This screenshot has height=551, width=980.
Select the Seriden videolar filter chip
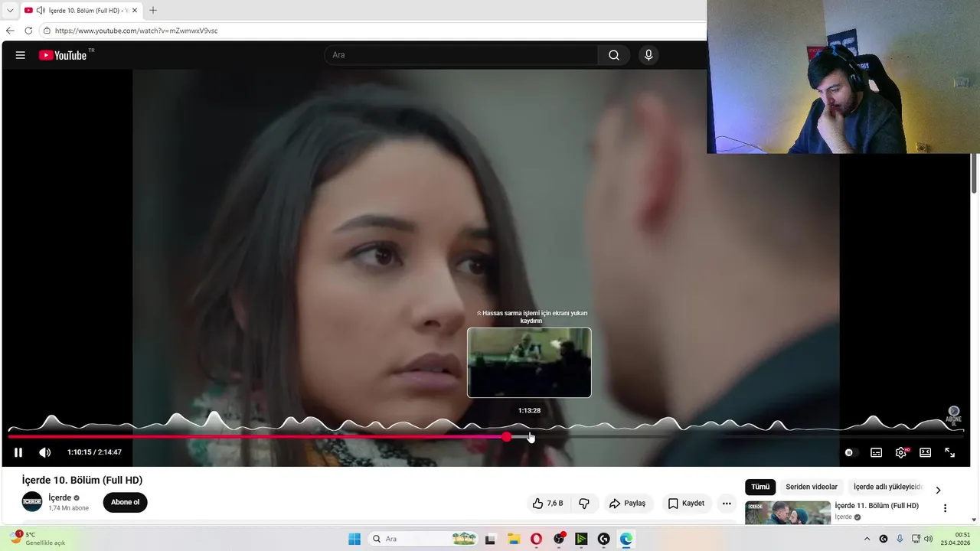(812, 487)
